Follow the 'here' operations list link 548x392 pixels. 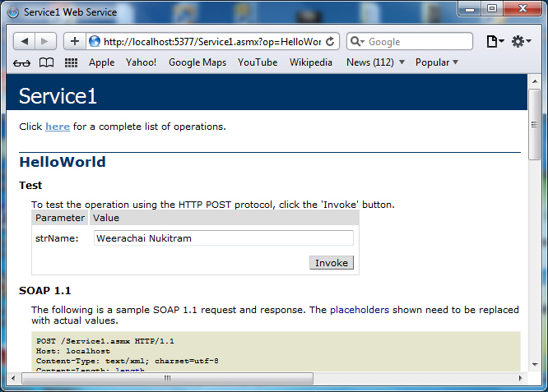(x=58, y=127)
